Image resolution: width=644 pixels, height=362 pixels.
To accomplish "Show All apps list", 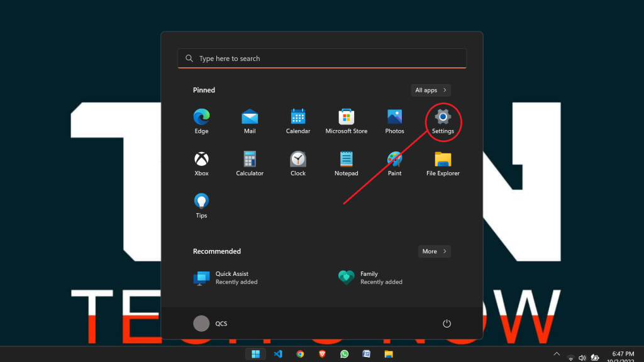I will 430,90.
